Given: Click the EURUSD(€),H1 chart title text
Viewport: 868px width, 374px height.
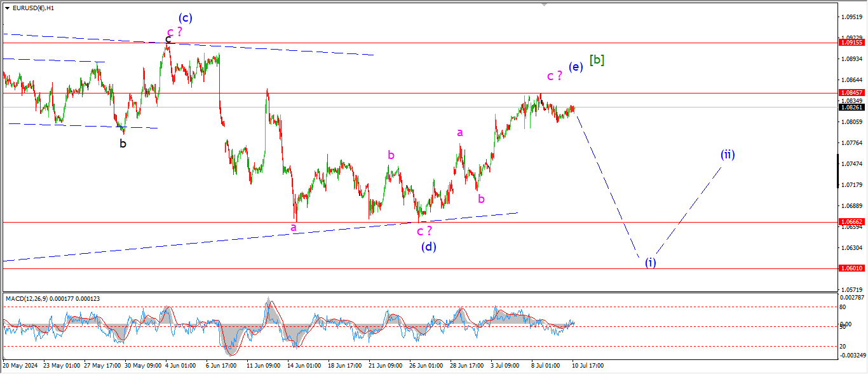Looking at the screenshot, I should tap(32, 8).
